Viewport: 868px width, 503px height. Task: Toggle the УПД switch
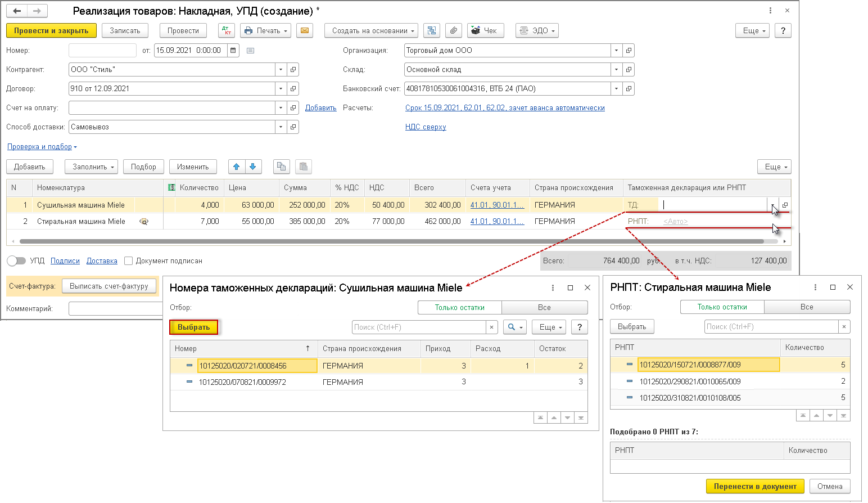pyautogui.click(x=16, y=261)
